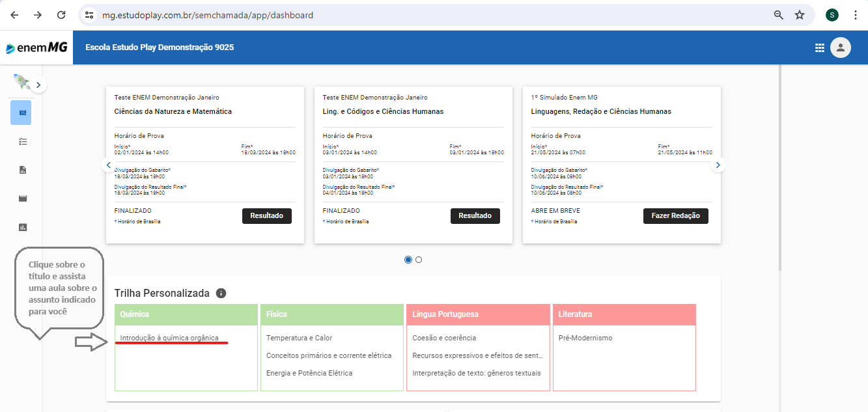Show previous exam cards with left arrow
868x412 pixels.
[109, 165]
